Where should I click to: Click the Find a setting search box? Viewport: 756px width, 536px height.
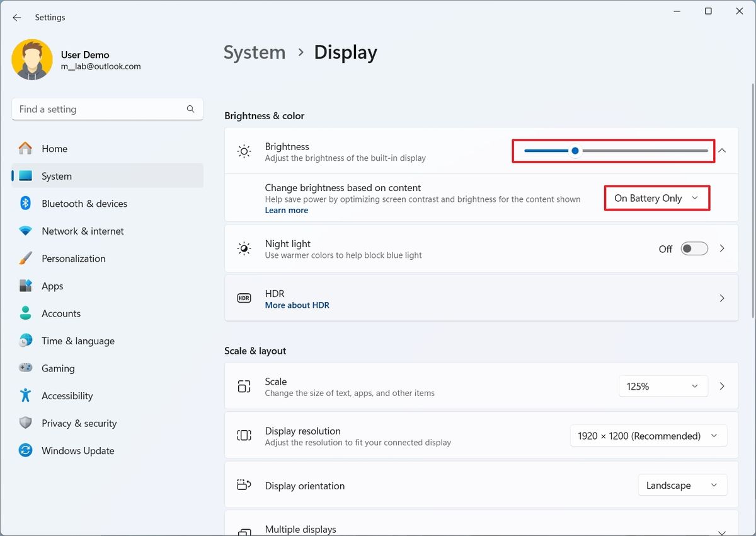click(107, 109)
